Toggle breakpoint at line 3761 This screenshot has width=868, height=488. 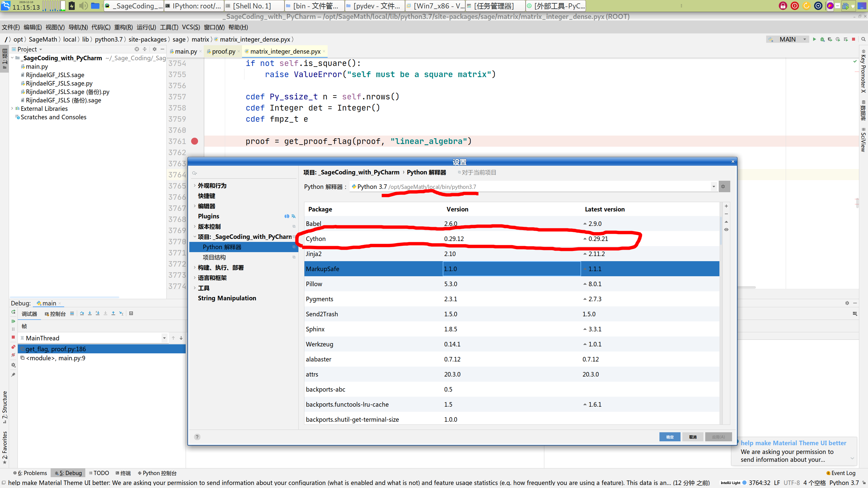[x=194, y=142]
